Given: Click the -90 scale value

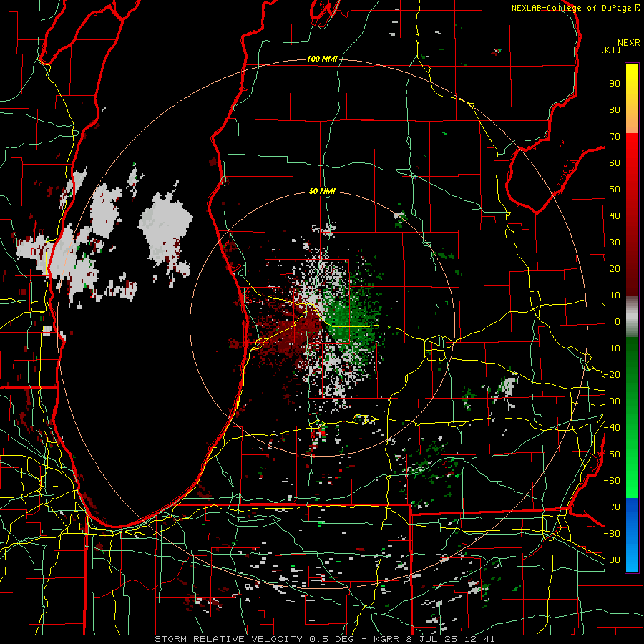Looking at the screenshot, I should [x=612, y=560].
